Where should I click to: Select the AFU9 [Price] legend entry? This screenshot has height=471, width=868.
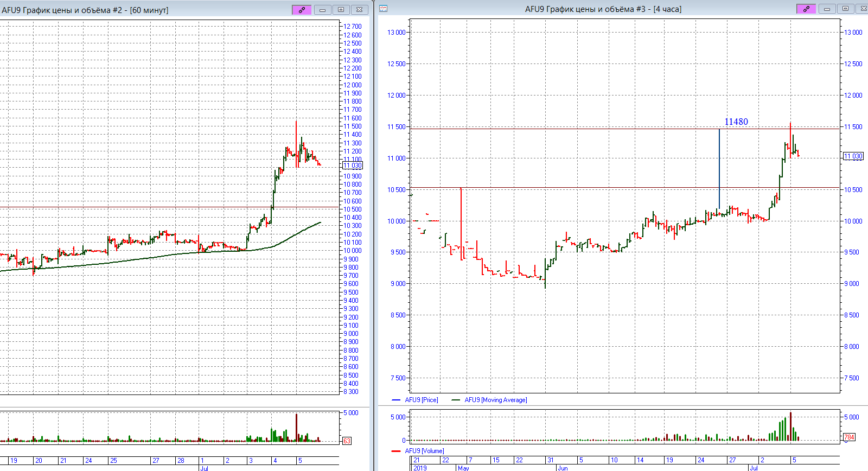coord(421,400)
